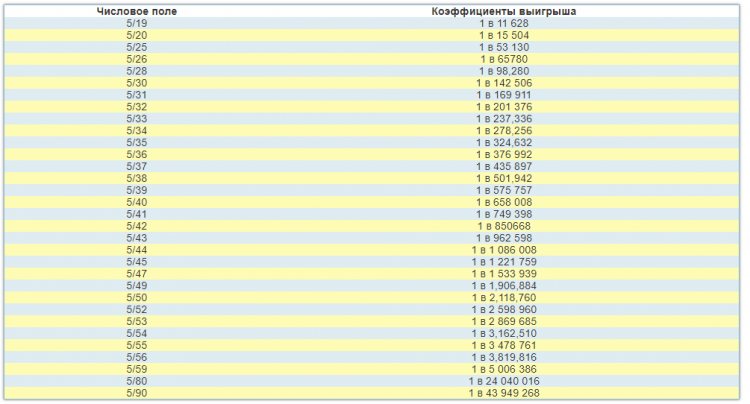Viewport: 750px width, 404px height.
Task: Select the value '1 в 2 869 685'
Action: tap(504, 322)
